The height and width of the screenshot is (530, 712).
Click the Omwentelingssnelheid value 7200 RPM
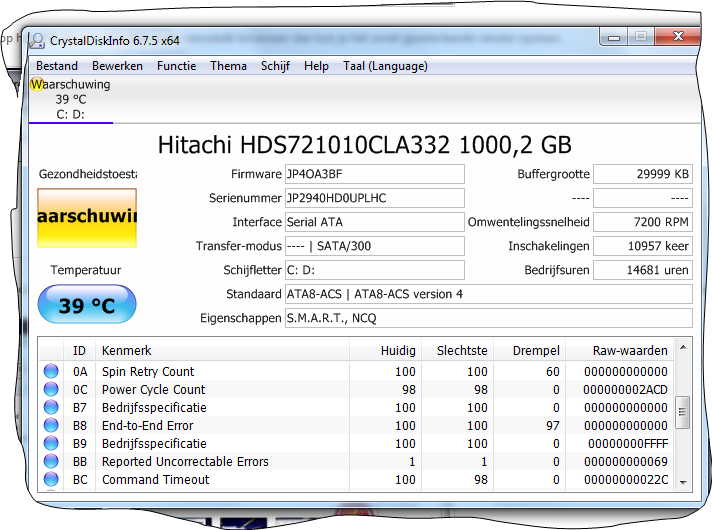tap(643, 222)
